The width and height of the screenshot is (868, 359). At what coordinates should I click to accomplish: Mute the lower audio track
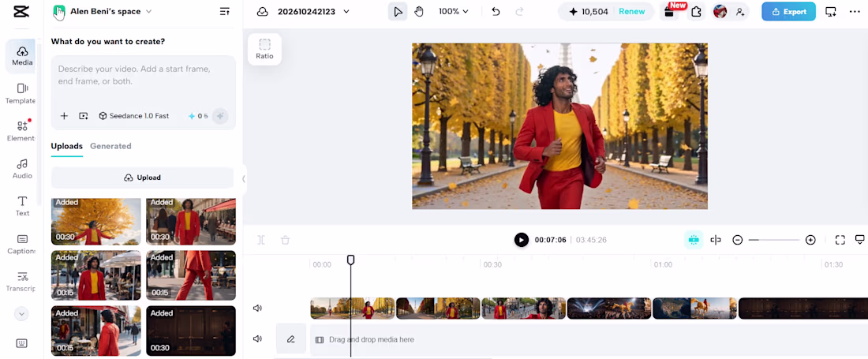(x=257, y=338)
